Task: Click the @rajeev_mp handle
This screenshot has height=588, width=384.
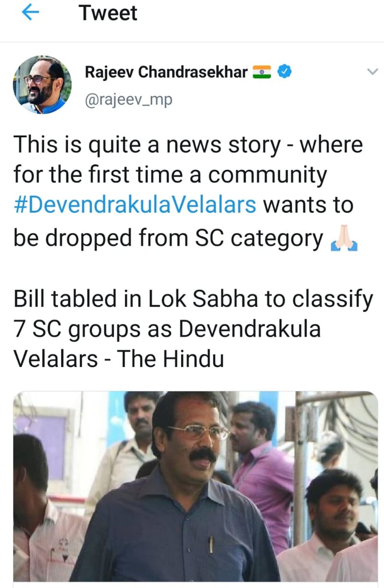Action: (x=129, y=100)
